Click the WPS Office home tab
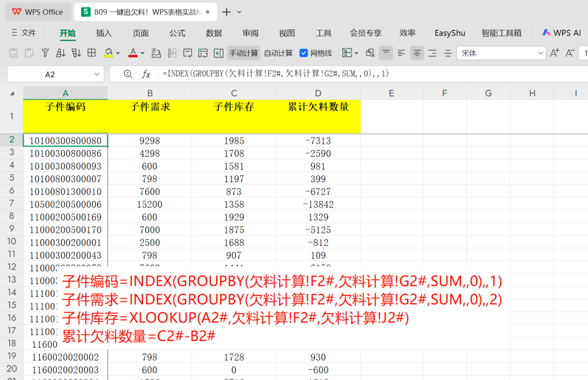The image size is (588, 380). [38, 12]
